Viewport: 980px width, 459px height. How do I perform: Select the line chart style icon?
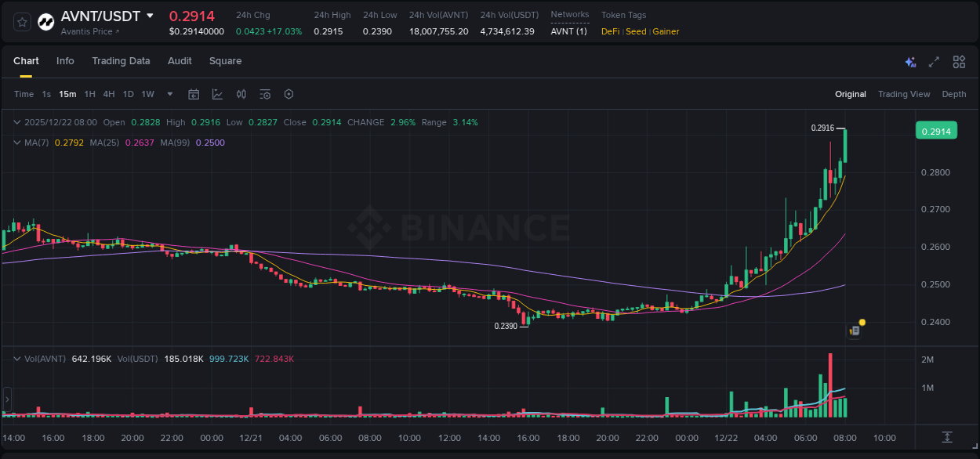click(x=216, y=94)
